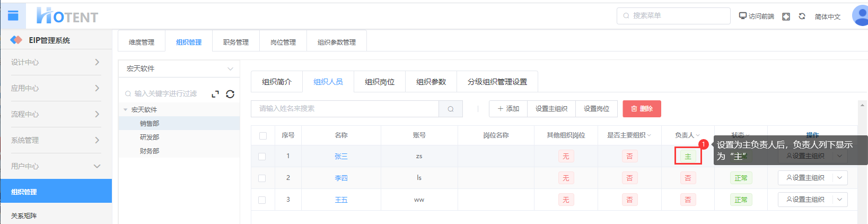Switch to the 岗位管理 tab

pos(283,42)
